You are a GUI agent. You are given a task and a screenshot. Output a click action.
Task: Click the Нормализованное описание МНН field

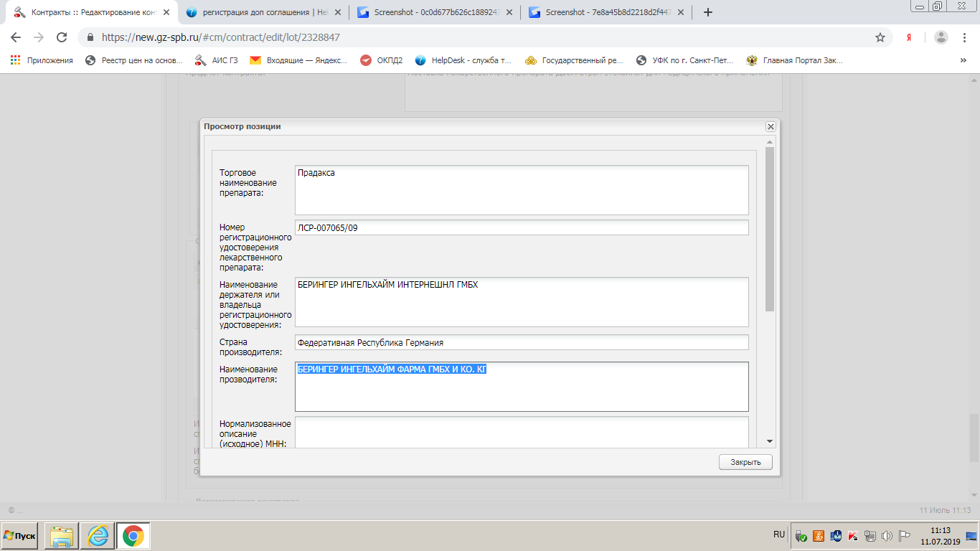pyautogui.click(x=522, y=432)
